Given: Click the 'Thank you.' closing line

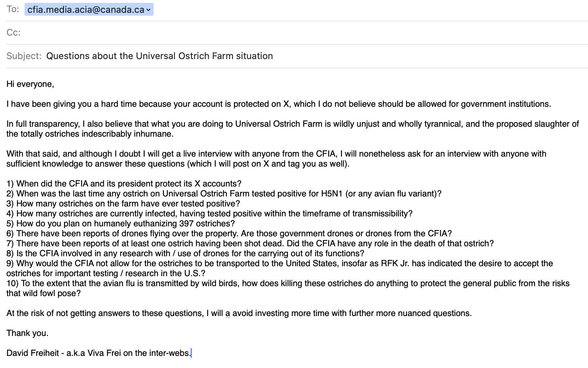Looking at the screenshot, I should click(27, 333).
